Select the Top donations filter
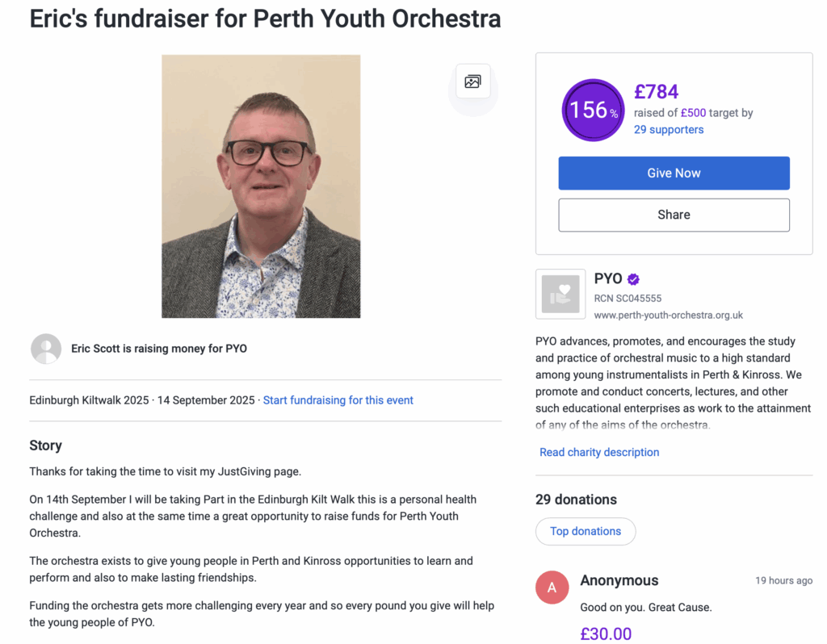Screen dimensions: 827x644 pyautogui.click(x=586, y=531)
